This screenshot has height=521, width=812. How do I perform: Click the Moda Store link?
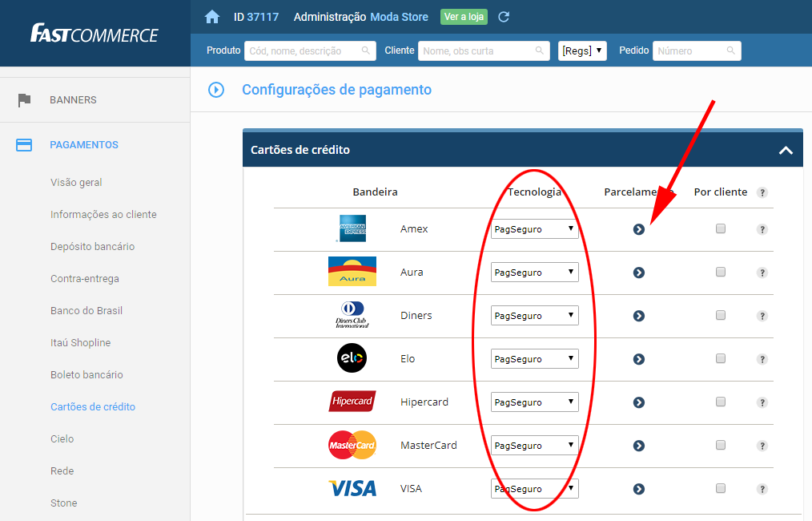pos(400,17)
